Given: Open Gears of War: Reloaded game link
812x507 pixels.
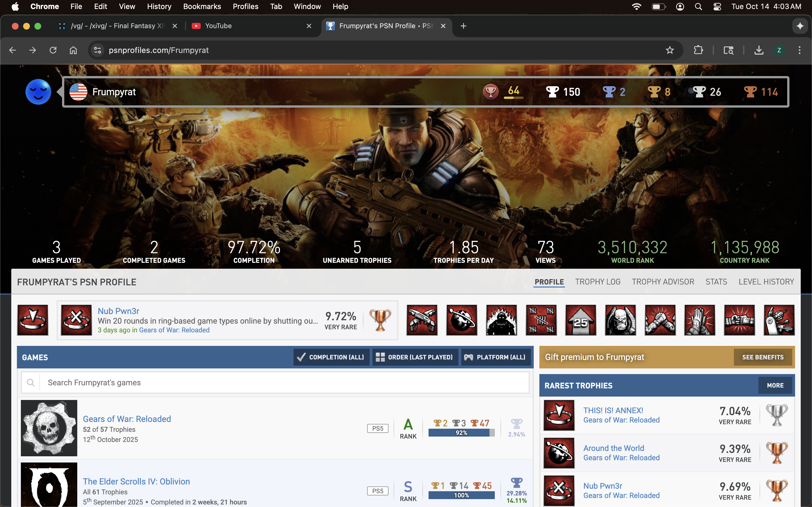Looking at the screenshot, I should (127, 419).
